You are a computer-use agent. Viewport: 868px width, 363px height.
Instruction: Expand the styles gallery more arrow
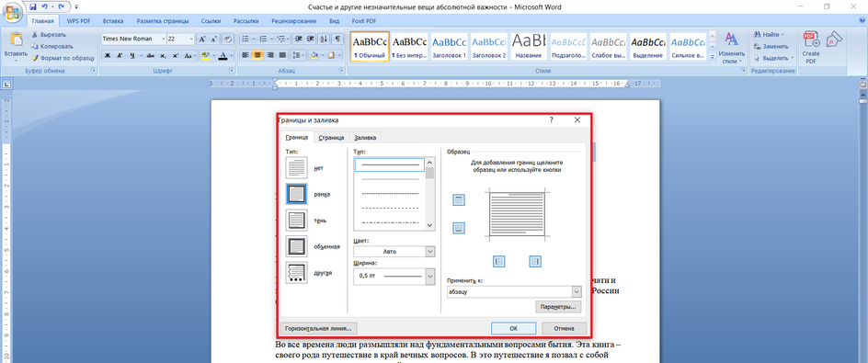(713, 56)
